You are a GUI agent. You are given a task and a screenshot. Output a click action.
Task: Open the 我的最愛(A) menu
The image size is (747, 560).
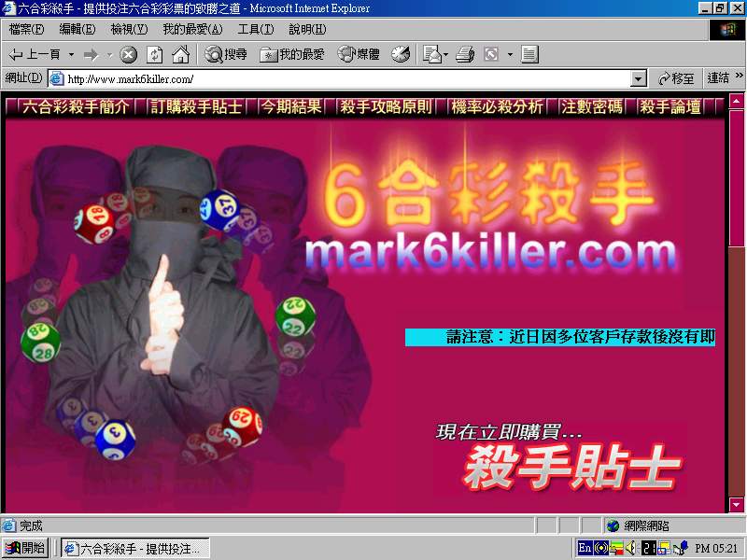tap(192, 30)
